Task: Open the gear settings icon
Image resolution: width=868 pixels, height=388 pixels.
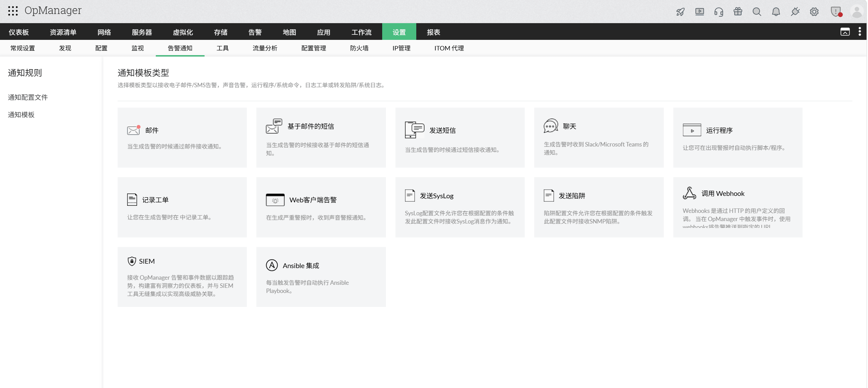Action: (814, 12)
